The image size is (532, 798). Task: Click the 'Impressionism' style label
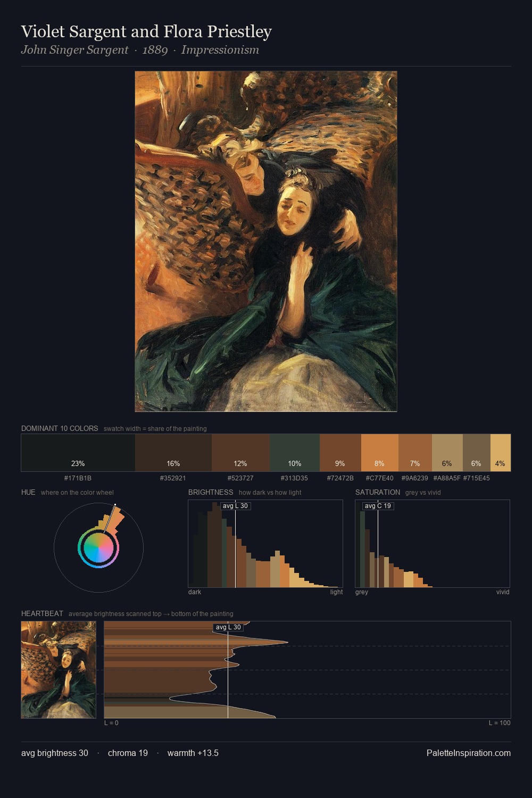point(220,50)
